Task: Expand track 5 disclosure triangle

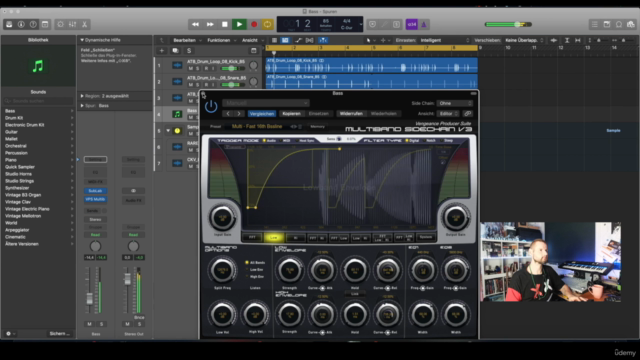Action: (168, 131)
